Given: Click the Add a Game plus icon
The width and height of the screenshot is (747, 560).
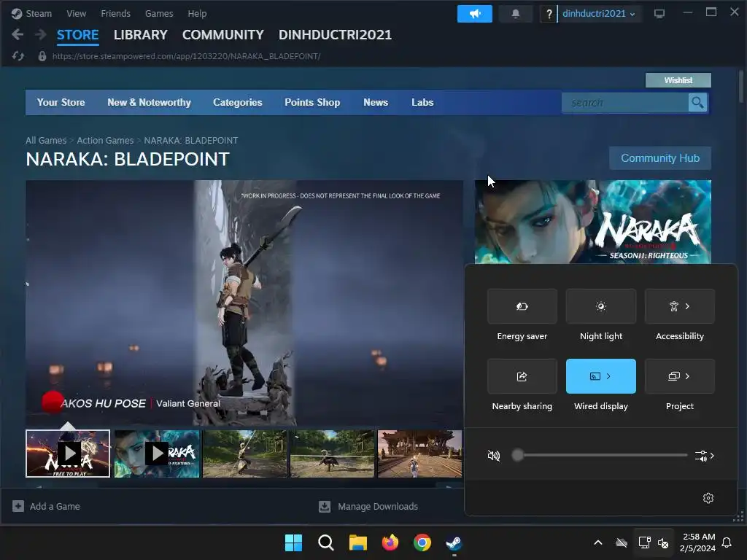Looking at the screenshot, I should tap(18, 506).
